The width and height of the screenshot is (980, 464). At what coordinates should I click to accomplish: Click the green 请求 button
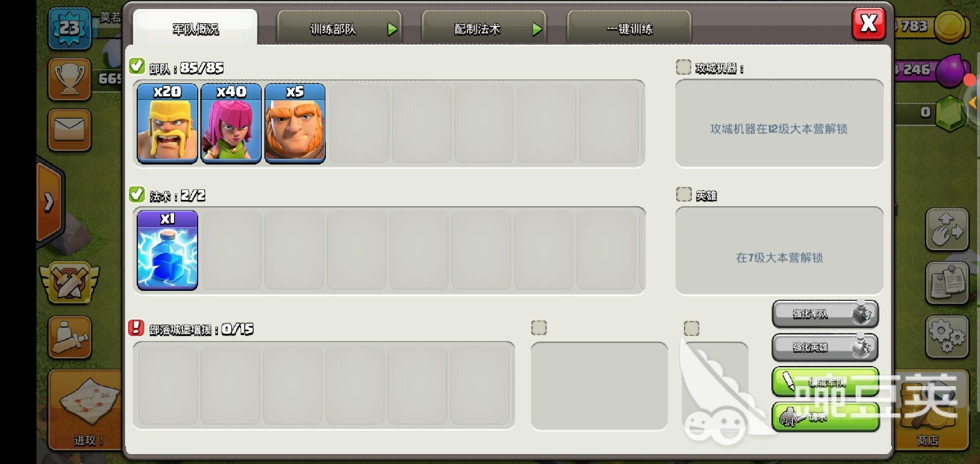[825, 417]
